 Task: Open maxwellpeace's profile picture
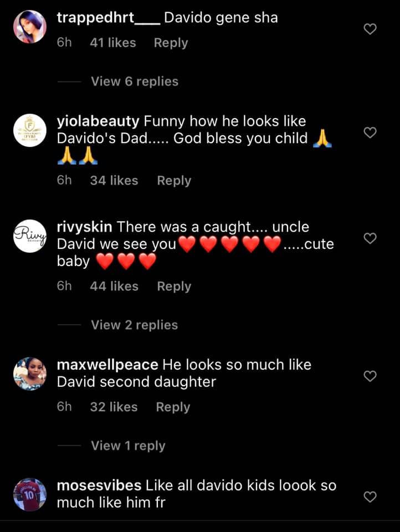[30, 374]
